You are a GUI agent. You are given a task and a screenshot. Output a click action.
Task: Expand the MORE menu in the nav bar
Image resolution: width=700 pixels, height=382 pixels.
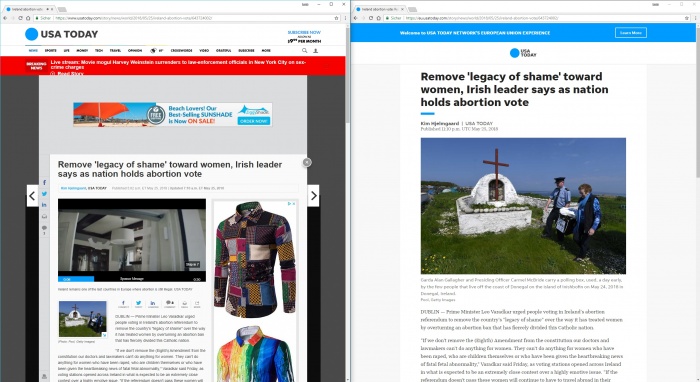(x=266, y=50)
